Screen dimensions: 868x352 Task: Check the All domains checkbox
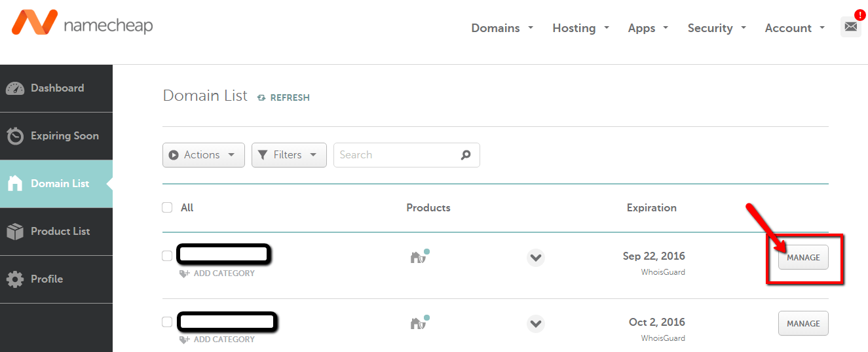point(167,207)
